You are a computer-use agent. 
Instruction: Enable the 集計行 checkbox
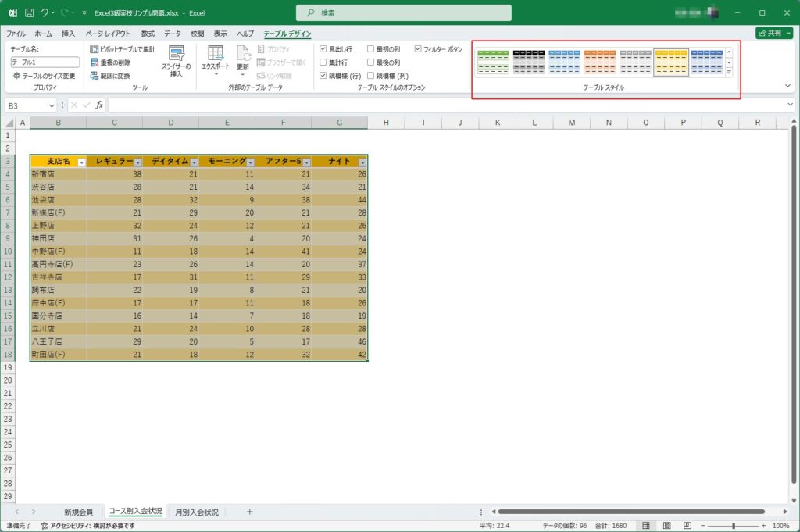[x=323, y=62]
